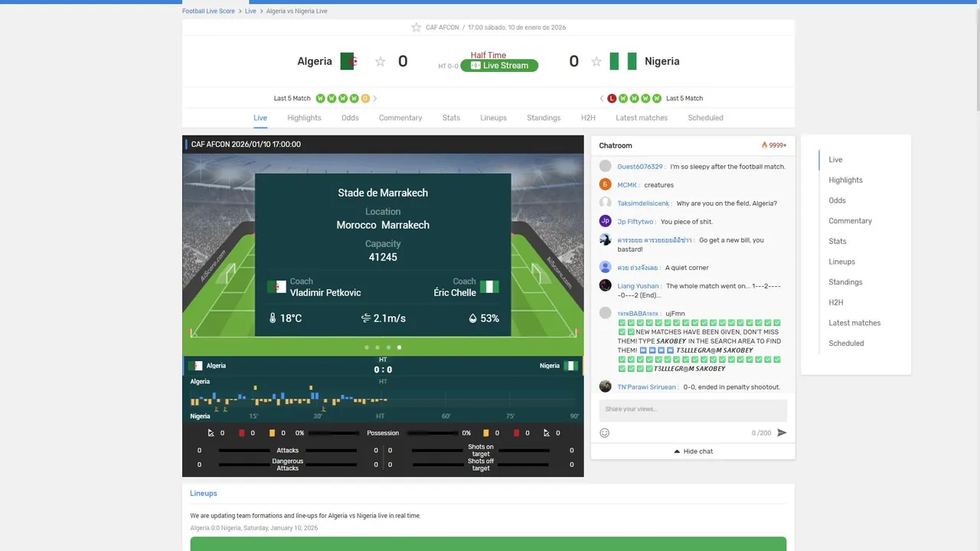The image size is (980, 551).
Task: Open Liang Yushan avatar
Action: click(x=606, y=285)
